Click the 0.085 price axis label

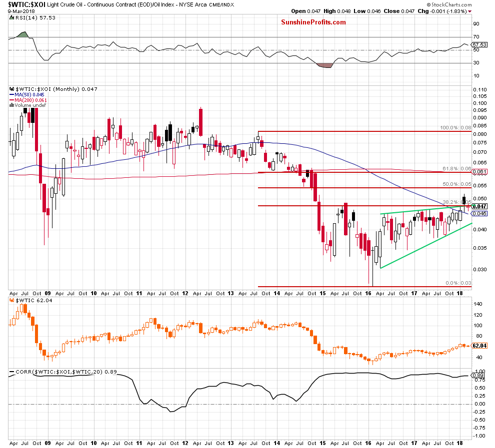480,126
